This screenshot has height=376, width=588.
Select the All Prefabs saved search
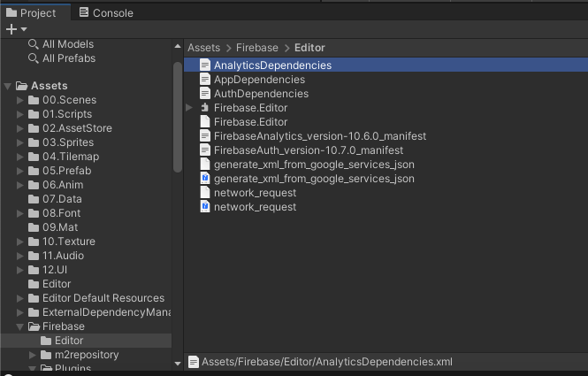[69, 58]
